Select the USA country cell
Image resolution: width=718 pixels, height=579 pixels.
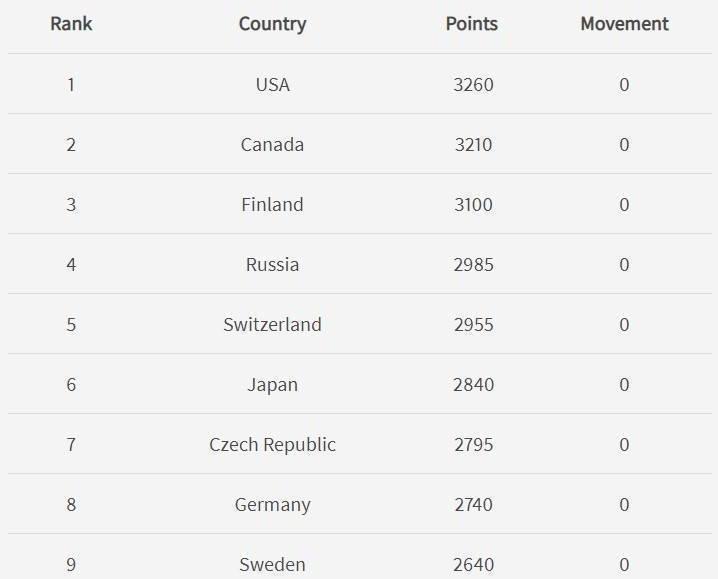click(x=272, y=85)
